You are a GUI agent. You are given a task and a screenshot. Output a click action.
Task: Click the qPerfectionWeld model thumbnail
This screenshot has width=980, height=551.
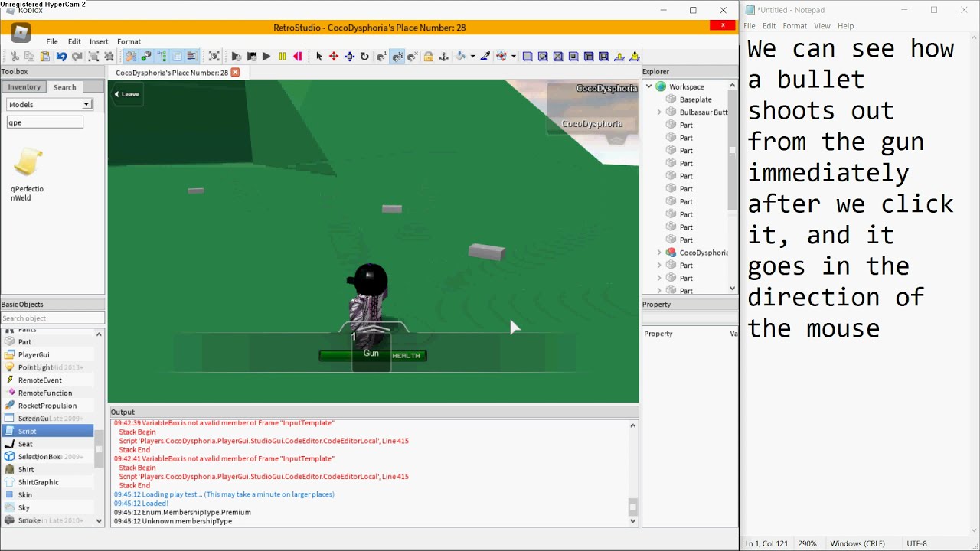click(x=28, y=163)
